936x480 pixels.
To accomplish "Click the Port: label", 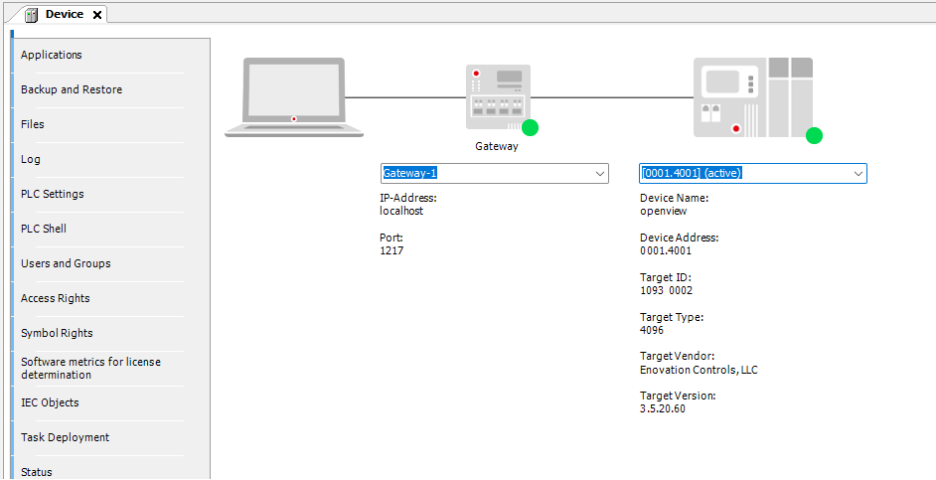I will (x=391, y=238).
